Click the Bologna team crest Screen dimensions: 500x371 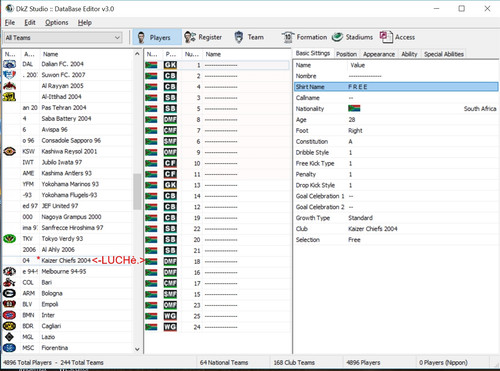pos(9,293)
